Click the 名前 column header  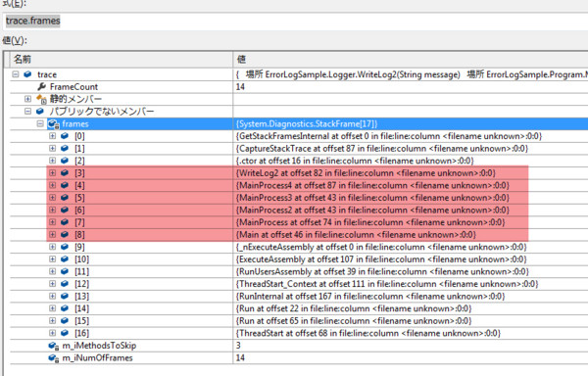[122, 59]
